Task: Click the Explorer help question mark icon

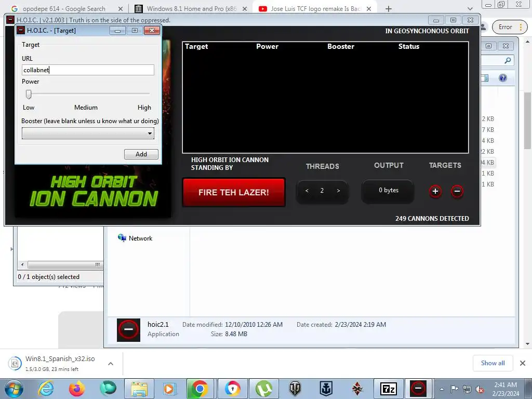Action: click(503, 78)
